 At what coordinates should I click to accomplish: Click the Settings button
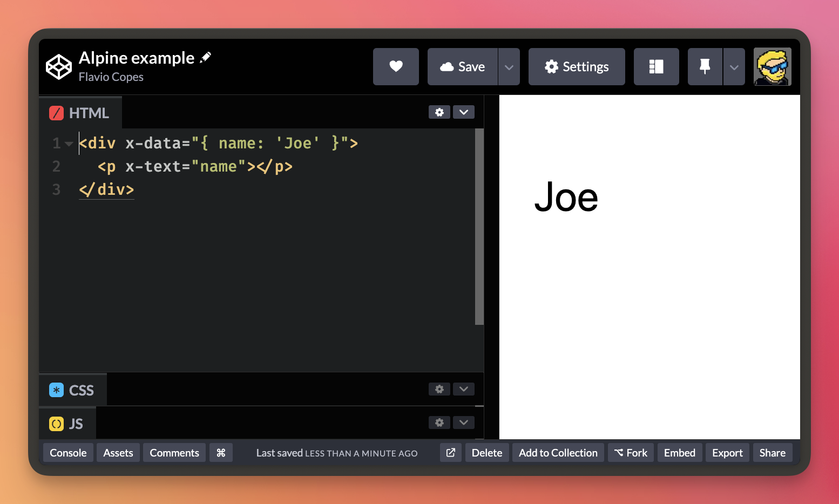[577, 66]
